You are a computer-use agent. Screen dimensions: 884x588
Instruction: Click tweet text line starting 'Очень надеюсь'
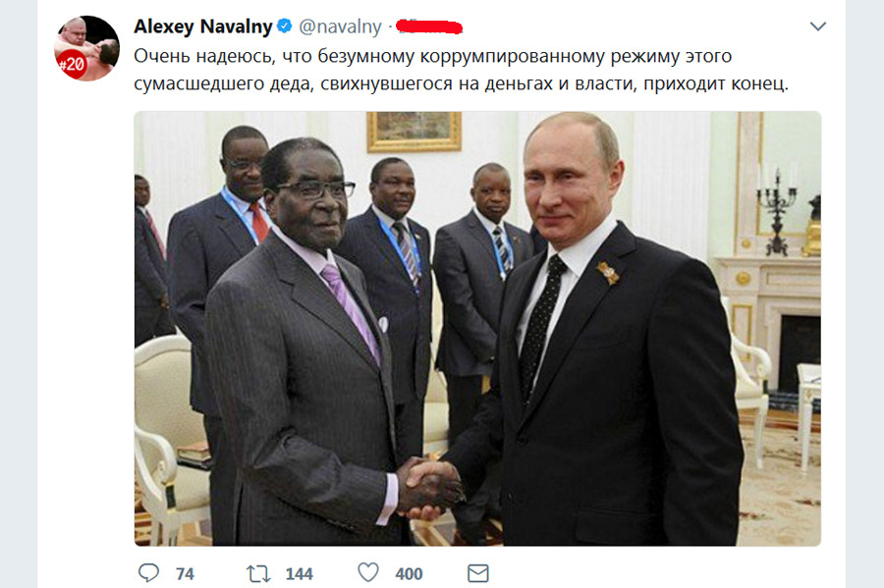pyautogui.click(x=433, y=56)
